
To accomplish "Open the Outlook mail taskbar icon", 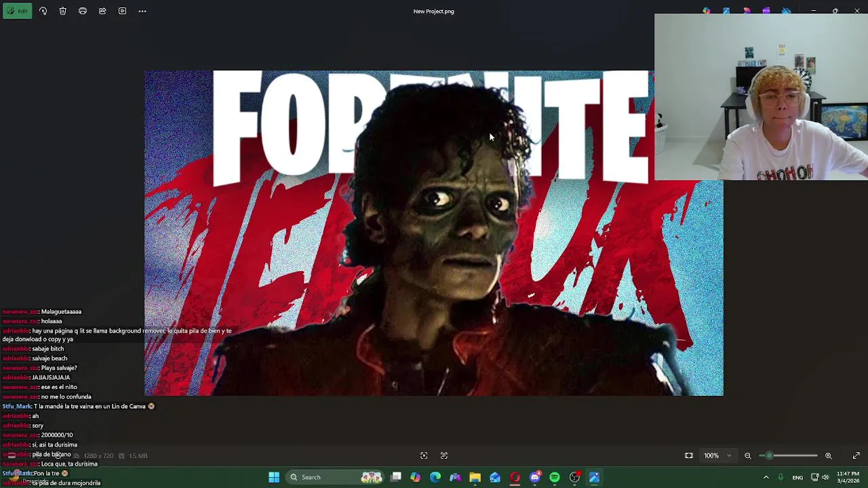I will 495,477.
